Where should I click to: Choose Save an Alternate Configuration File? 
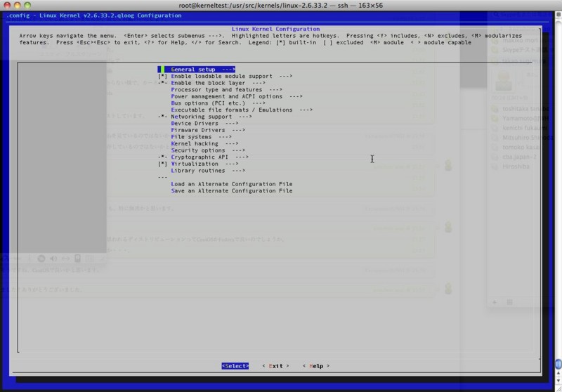point(232,190)
